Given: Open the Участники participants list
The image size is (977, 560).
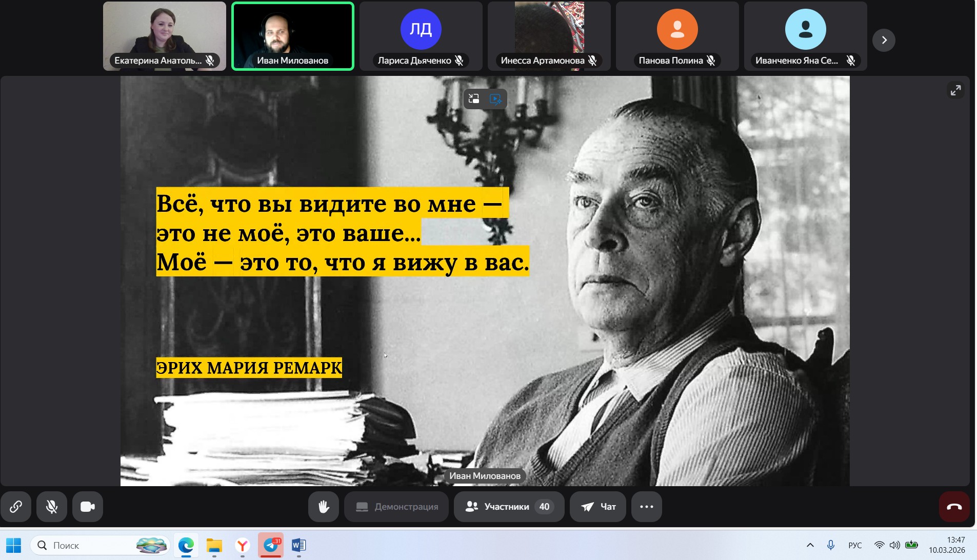Looking at the screenshot, I should click(509, 507).
